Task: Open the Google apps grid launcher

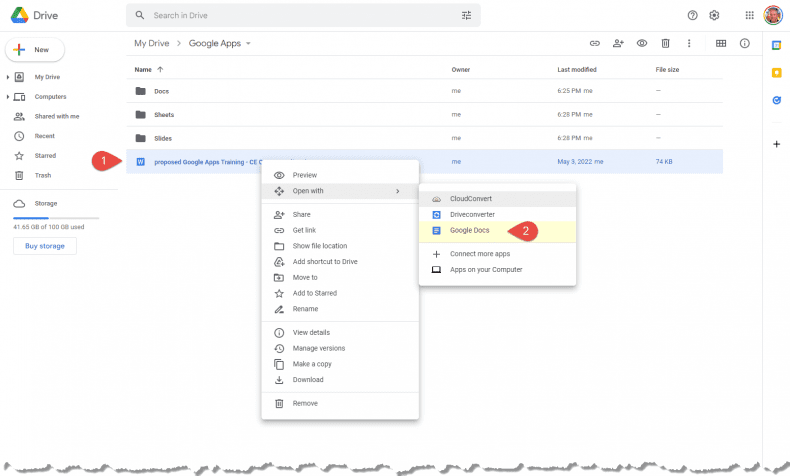Action: [749, 15]
